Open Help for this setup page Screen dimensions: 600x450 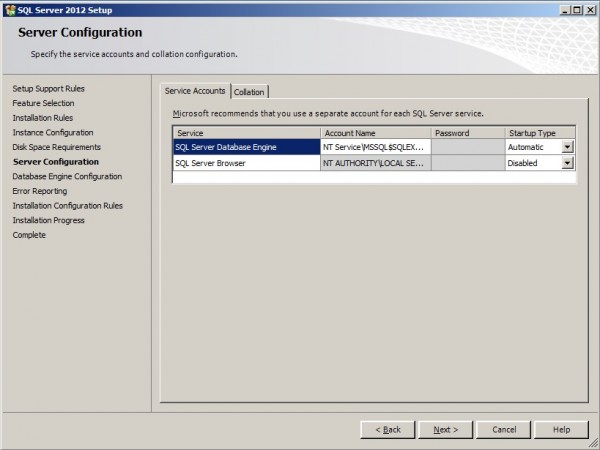tap(561, 430)
